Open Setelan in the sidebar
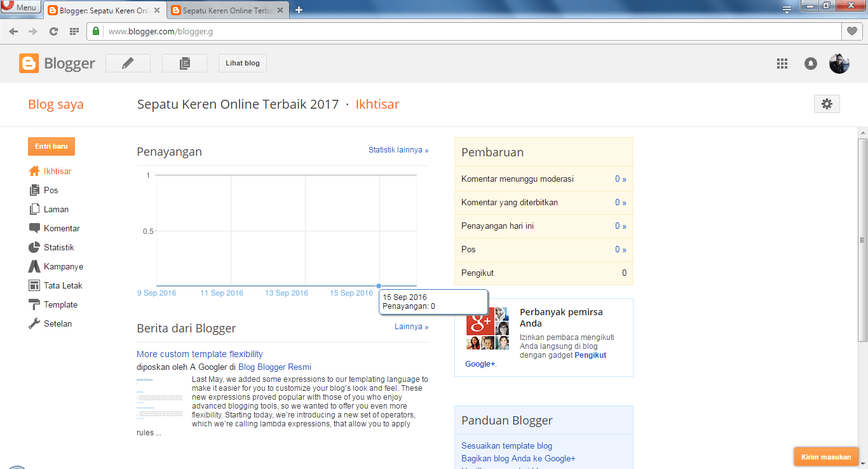The width and height of the screenshot is (868, 469). pyautogui.click(x=58, y=323)
